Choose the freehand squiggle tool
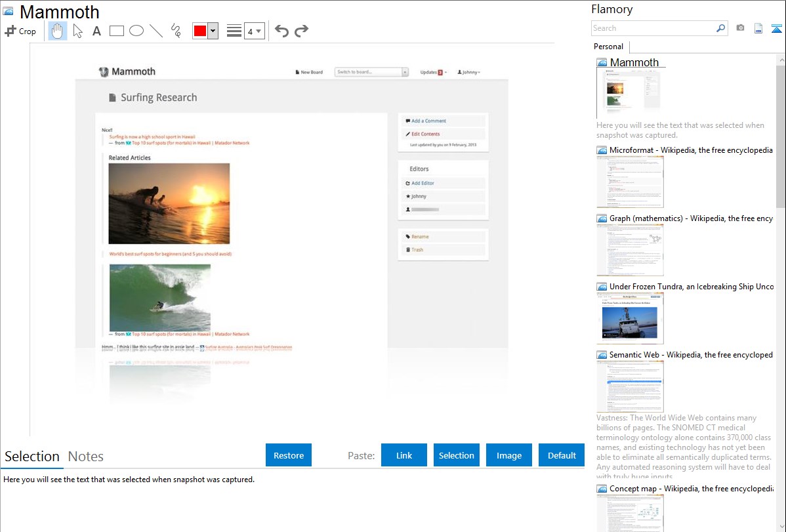 coord(175,31)
